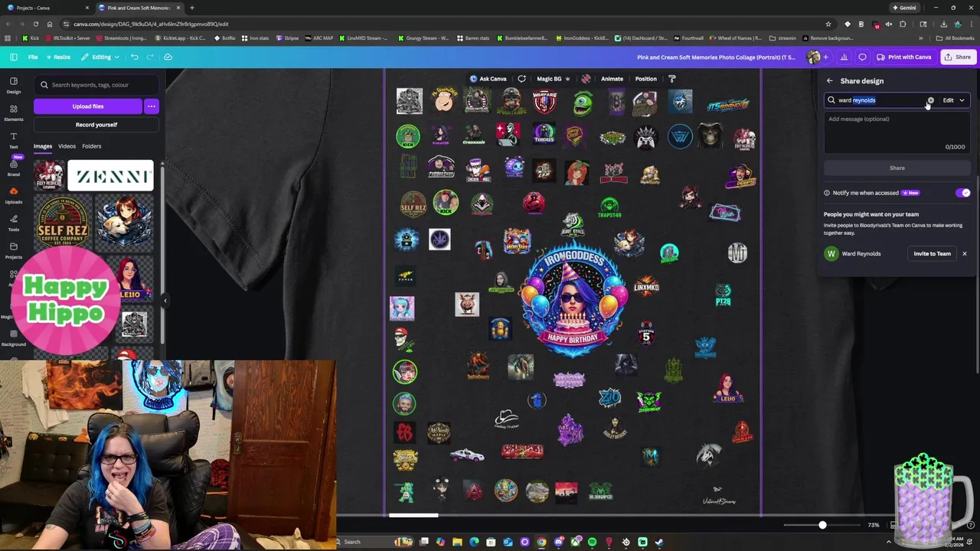This screenshot has width=980, height=551.
Task: Open the Edit permission dropdown
Action: 953,100
